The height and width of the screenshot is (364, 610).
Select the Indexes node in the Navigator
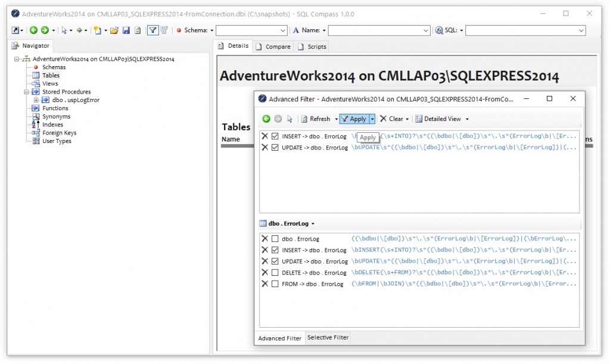(52, 125)
